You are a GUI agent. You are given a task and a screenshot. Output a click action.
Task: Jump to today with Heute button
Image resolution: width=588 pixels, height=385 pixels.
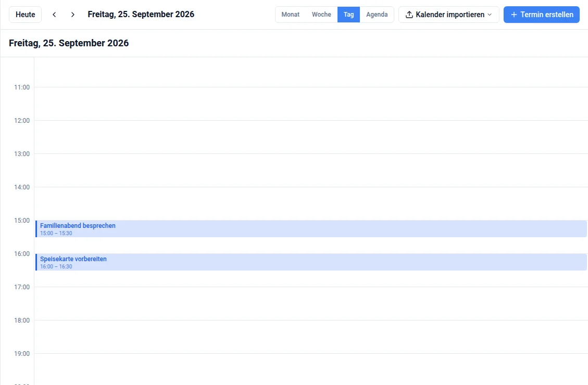pos(25,15)
